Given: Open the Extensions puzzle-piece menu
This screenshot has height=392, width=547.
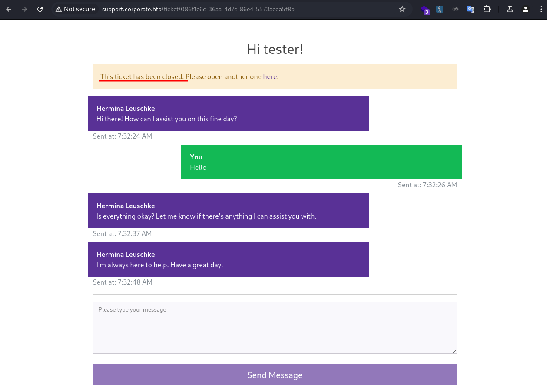Looking at the screenshot, I should [487, 9].
